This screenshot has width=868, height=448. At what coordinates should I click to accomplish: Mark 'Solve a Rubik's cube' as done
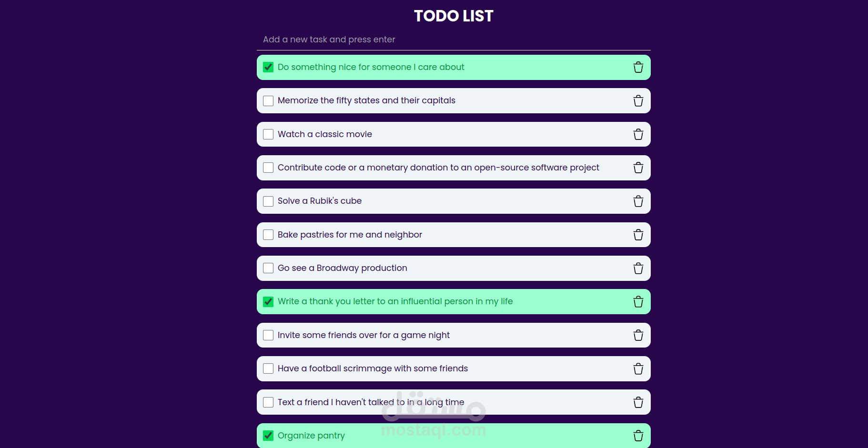[x=268, y=201]
